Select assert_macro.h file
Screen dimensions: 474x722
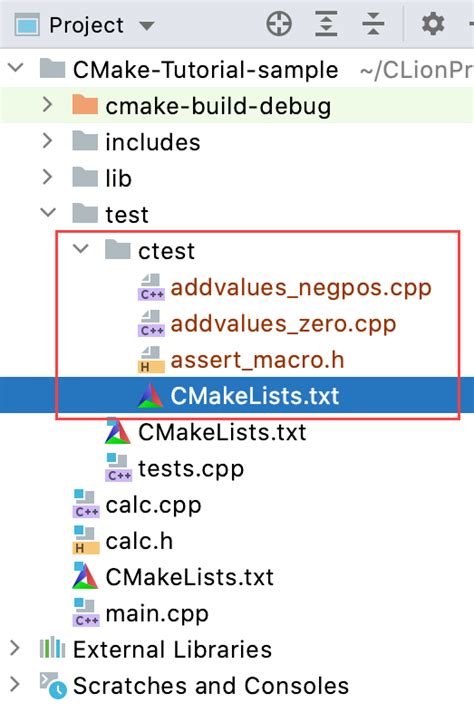tap(257, 360)
